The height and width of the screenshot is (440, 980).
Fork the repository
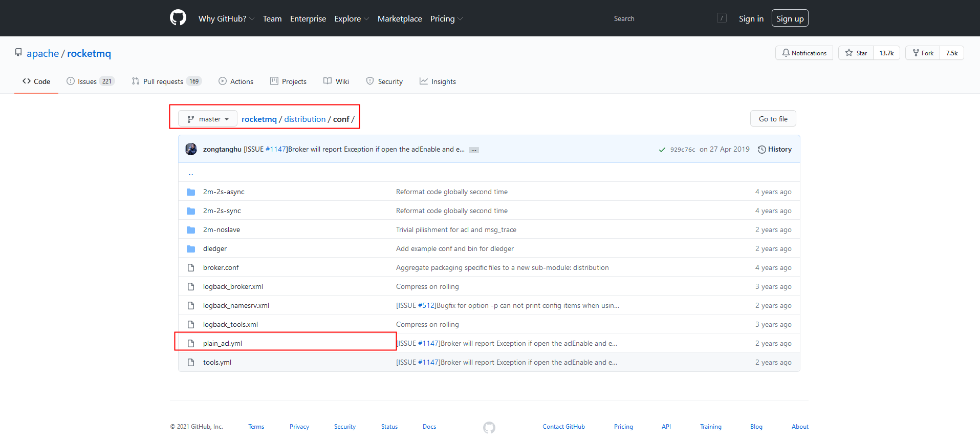[923, 53]
